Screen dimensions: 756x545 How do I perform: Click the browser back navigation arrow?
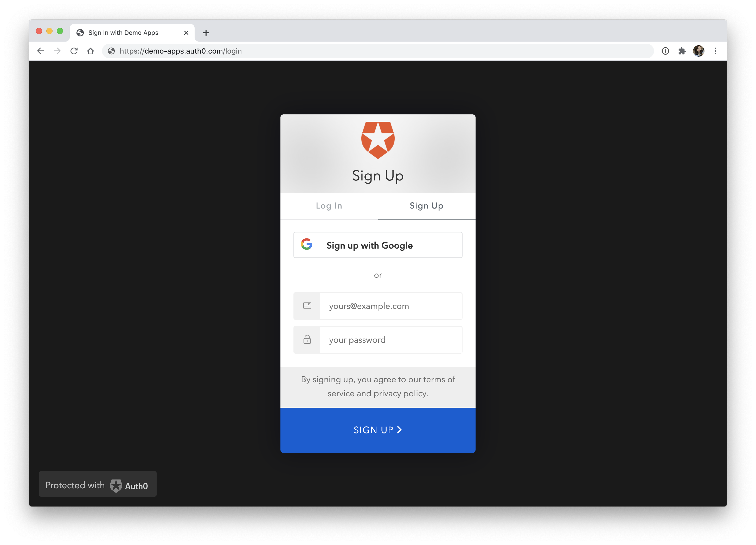click(40, 51)
